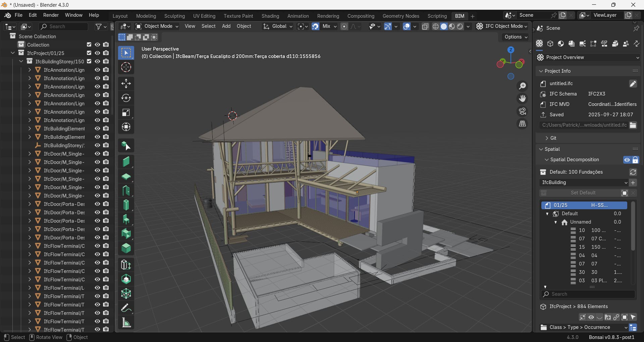The image size is (644, 342).
Task: Open the IfcBuilding class dropdown
Action: point(584,183)
